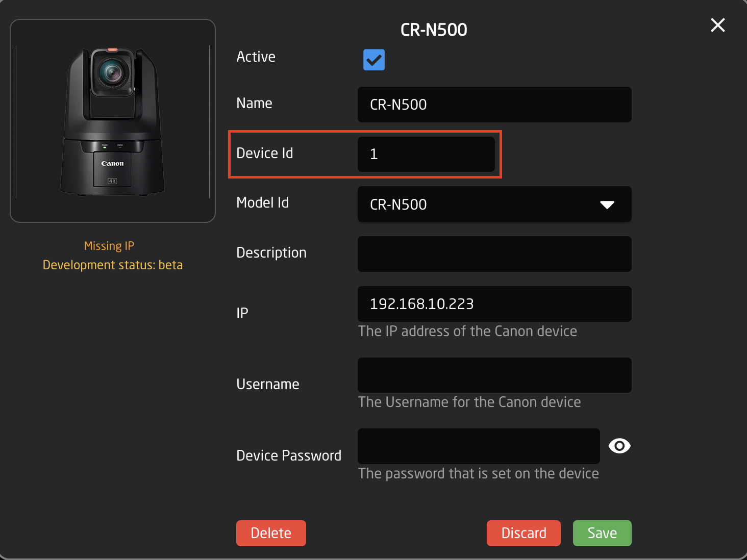The height and width of the screenshot is (560, 747).
Task: Click the CR-N500 dialog title
Action: (434, 30)
